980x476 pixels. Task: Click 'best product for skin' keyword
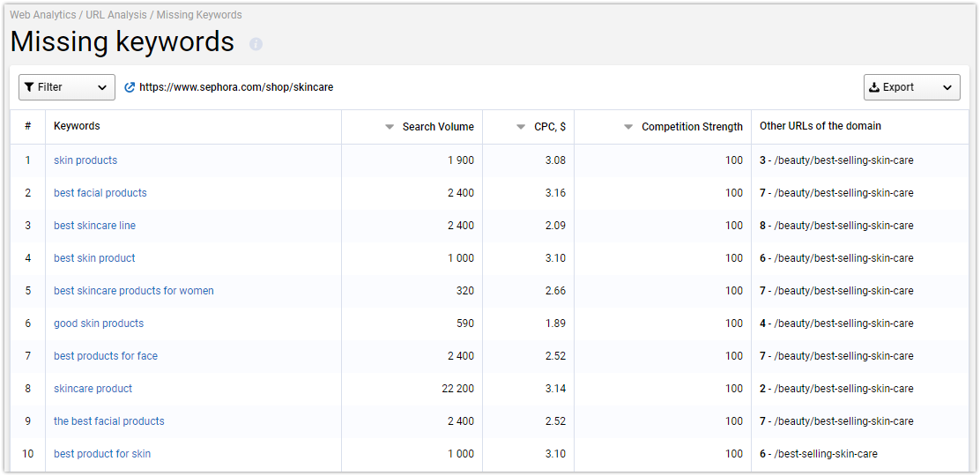102,453
